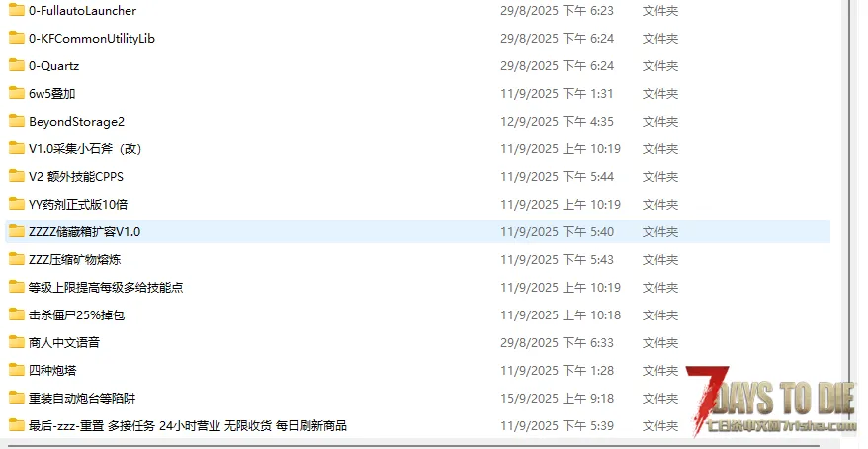Click the BeyondStorage2 folder icon
The width and height of the screenshot is (868, 449).
(x=17, y=121)
